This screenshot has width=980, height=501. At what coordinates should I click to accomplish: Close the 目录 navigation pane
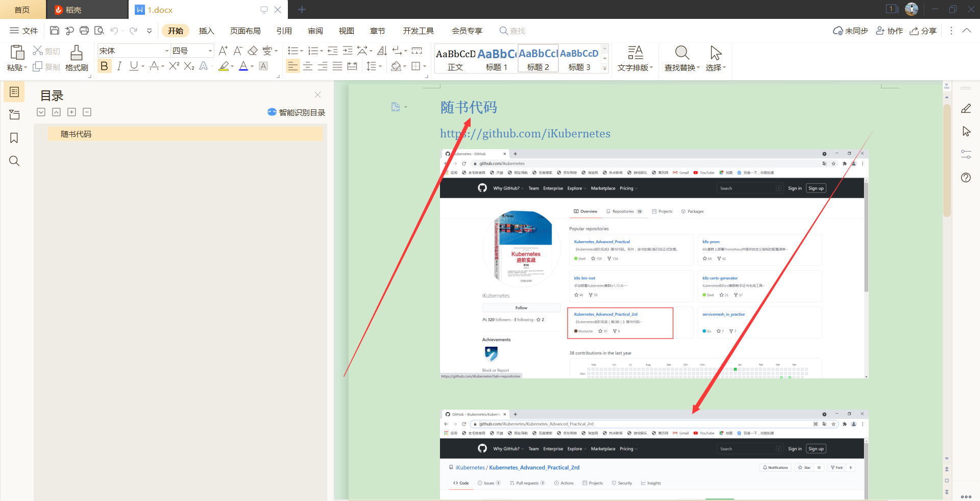pyautogui.click(x=317, y=94)
